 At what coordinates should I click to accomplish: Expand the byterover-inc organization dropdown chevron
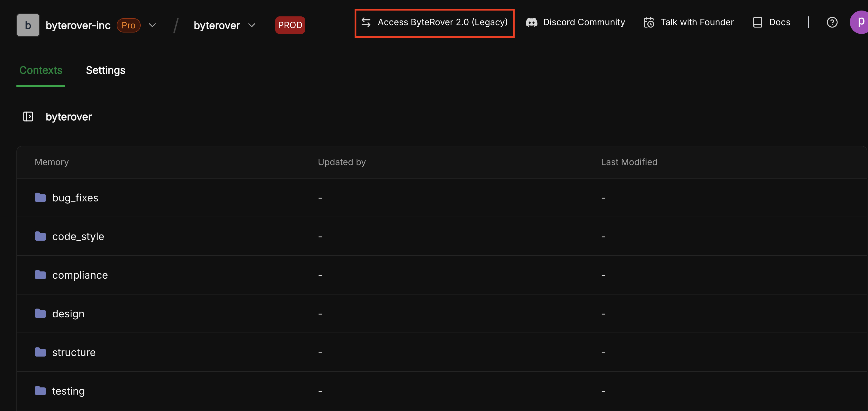pos(152,25)
